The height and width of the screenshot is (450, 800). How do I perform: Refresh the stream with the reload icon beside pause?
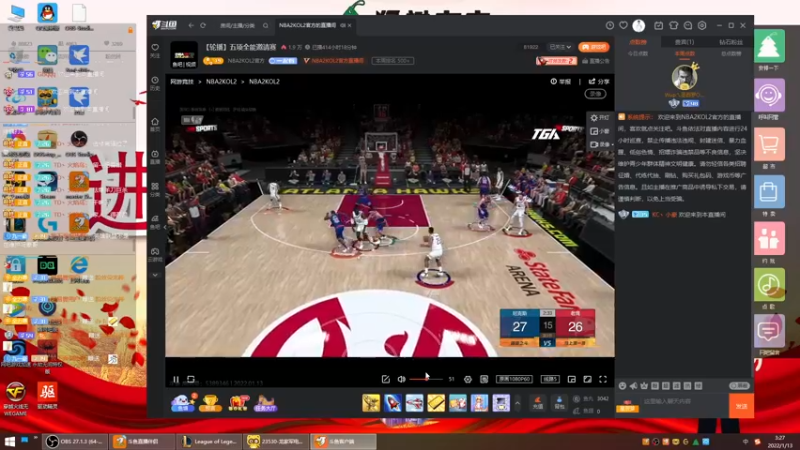click(x=191, y=379)
